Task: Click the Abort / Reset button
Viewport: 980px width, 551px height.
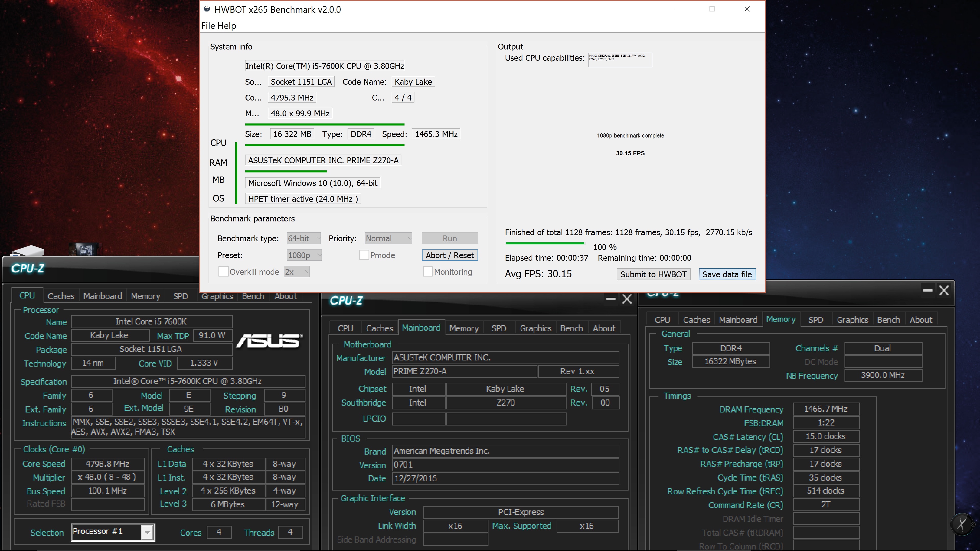Action: point(450,255)
